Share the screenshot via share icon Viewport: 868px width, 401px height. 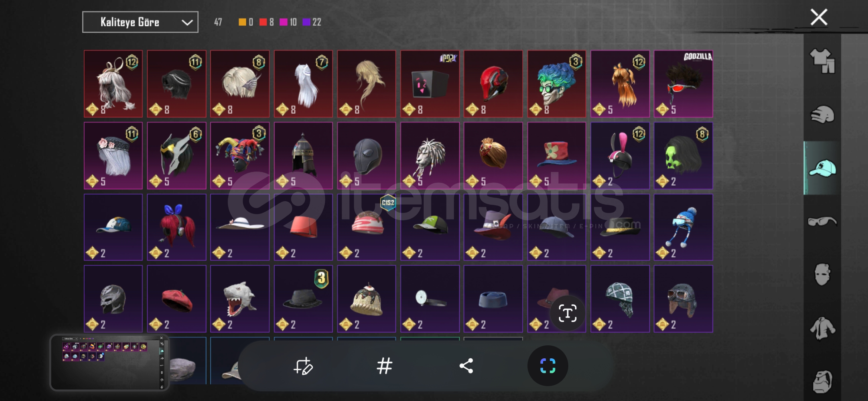click(x=466, y=366)
